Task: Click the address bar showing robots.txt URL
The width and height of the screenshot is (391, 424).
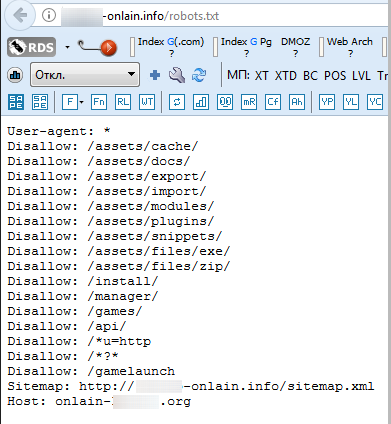Action: (x=213, y=16)
